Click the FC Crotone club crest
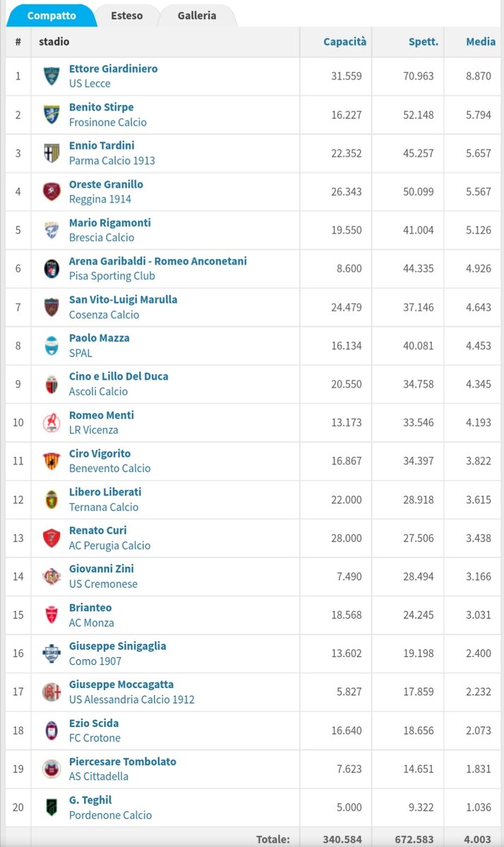The image size is (504, 847). 52,731
